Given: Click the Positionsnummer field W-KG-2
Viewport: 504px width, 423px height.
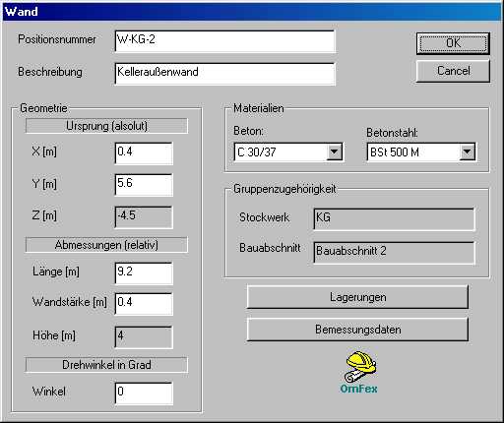Looking at the screenshot, I should (x=225, y=41).
